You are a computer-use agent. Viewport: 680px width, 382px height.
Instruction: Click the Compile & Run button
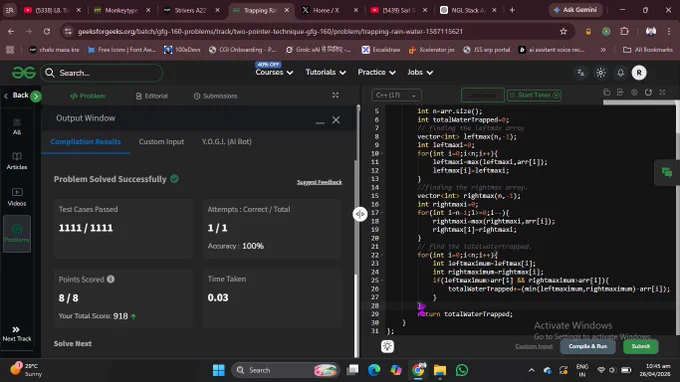point(588,346)
